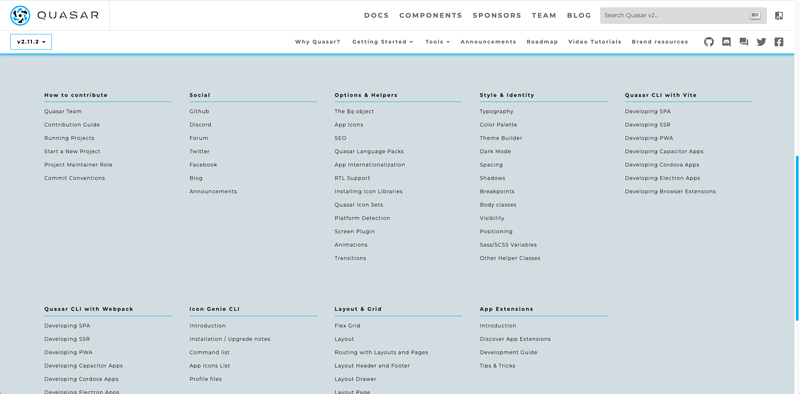Open Developing Electron Apps under Vite

[x=662, y=178]
